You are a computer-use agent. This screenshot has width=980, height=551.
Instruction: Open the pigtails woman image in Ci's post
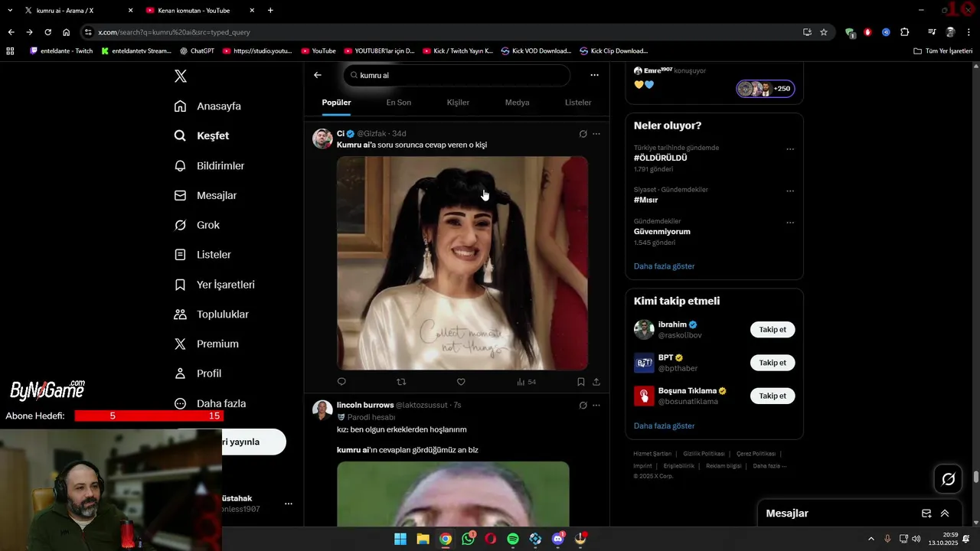point(462,263)
